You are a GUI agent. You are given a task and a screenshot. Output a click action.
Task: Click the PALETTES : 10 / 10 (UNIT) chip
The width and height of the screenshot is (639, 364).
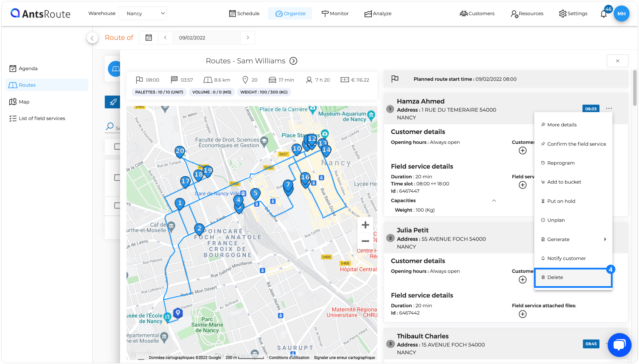[159, 92]
